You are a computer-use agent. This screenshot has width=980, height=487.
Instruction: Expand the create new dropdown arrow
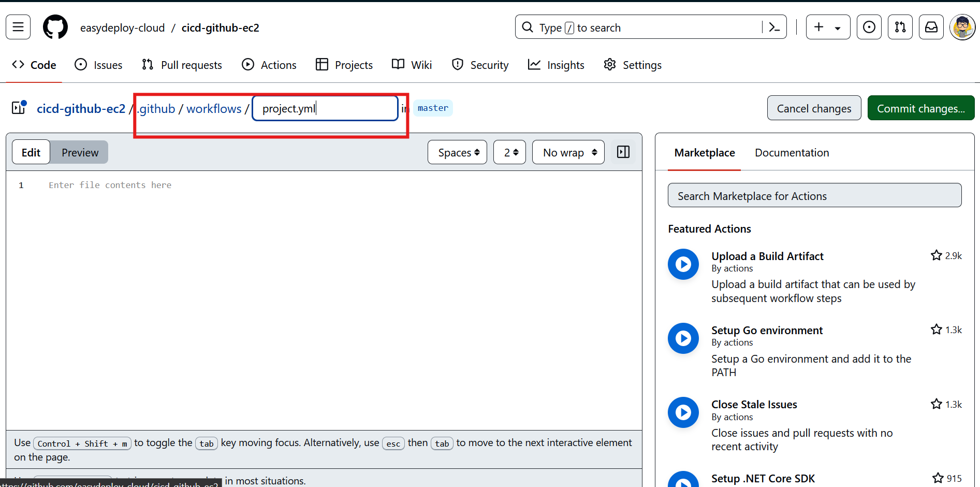[x=838, y=28]
